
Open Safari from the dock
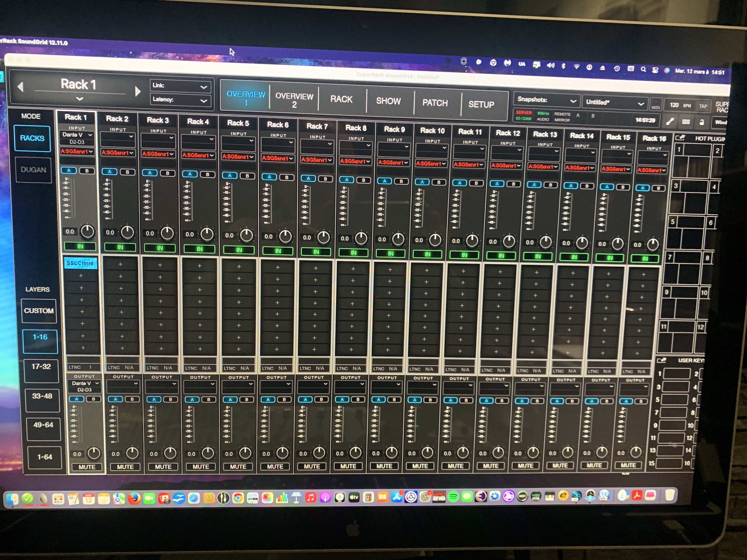193,498
